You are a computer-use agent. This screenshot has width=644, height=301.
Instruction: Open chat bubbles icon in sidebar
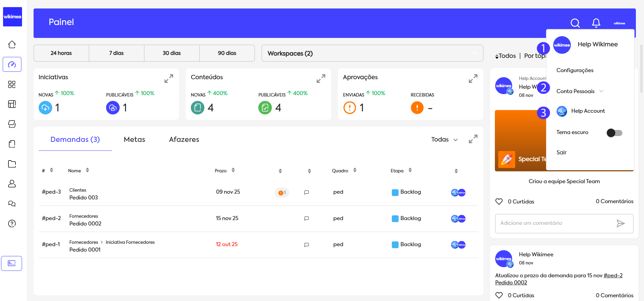[x=12, y=203]
